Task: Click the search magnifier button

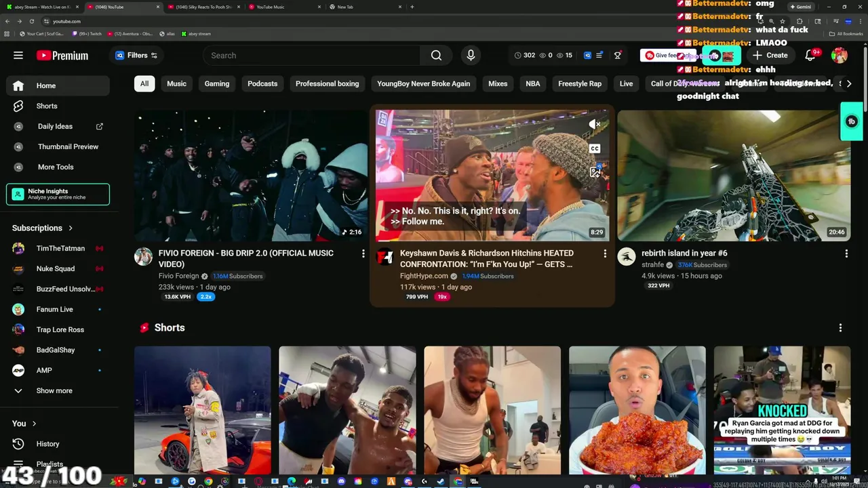Action: click(x=436, y=56)
